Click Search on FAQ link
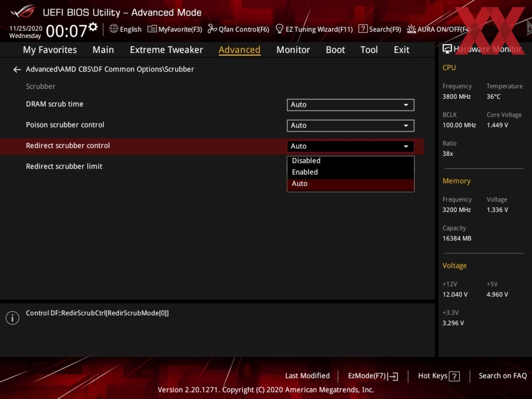The image size is (532, 399). (x=503, y=376)
